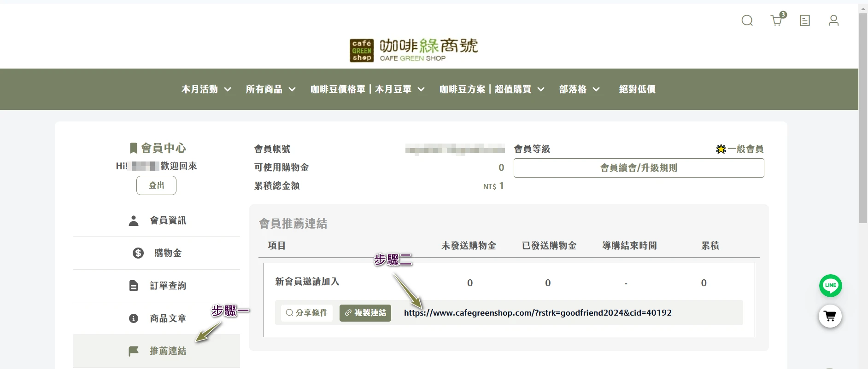Open the search magnifier icon
This screenshot has height=369, width=868.
pos(747,21)
